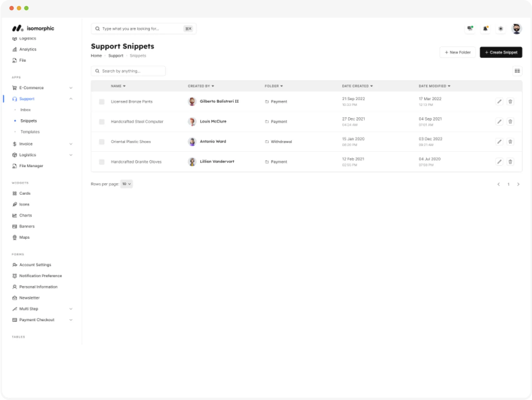Sort by the Name column header

pyautogui.click(x=118, y=86)
